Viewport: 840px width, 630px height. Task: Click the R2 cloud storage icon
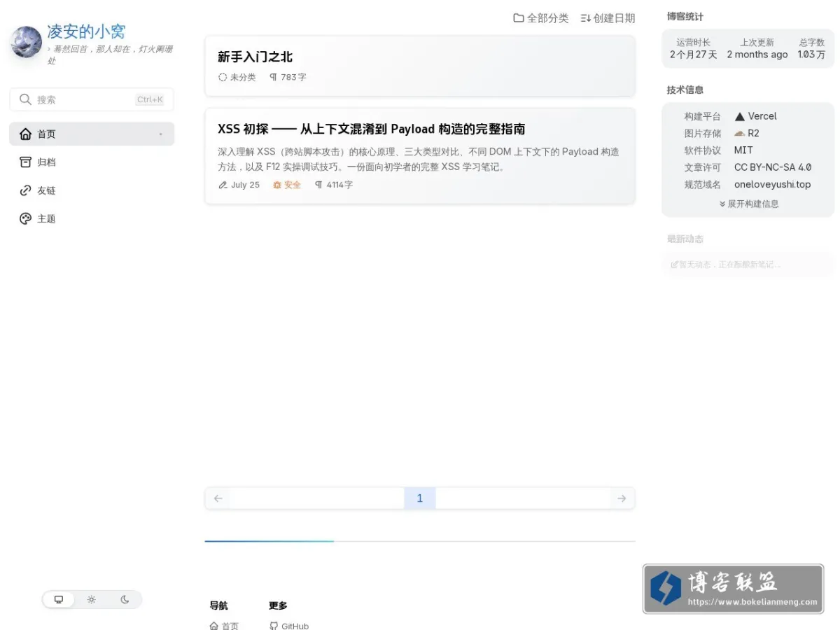click(x=739, y=133)
